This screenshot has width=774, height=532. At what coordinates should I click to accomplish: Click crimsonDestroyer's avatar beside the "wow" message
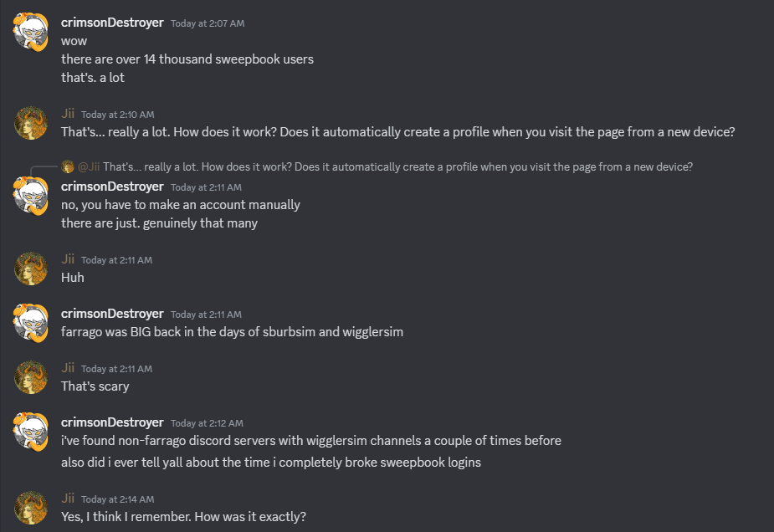click(x=32, y=31)
